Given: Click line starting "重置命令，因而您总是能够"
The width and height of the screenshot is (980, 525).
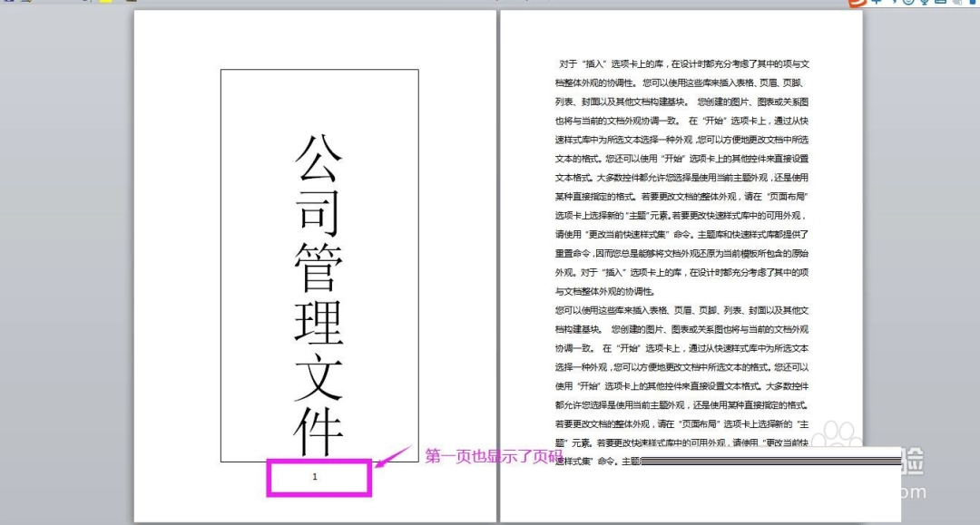Looking at the screenshot, I should (x=681, y=254).
